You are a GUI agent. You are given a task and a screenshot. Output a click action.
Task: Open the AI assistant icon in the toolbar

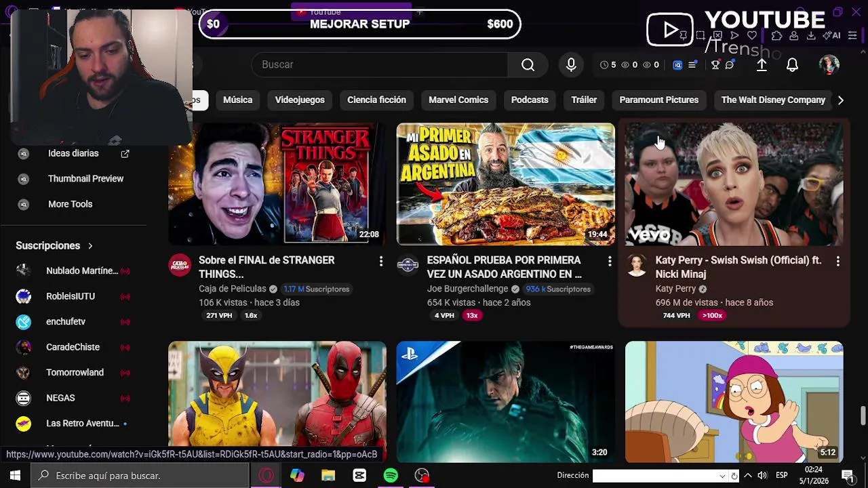[x=831, y=35]
